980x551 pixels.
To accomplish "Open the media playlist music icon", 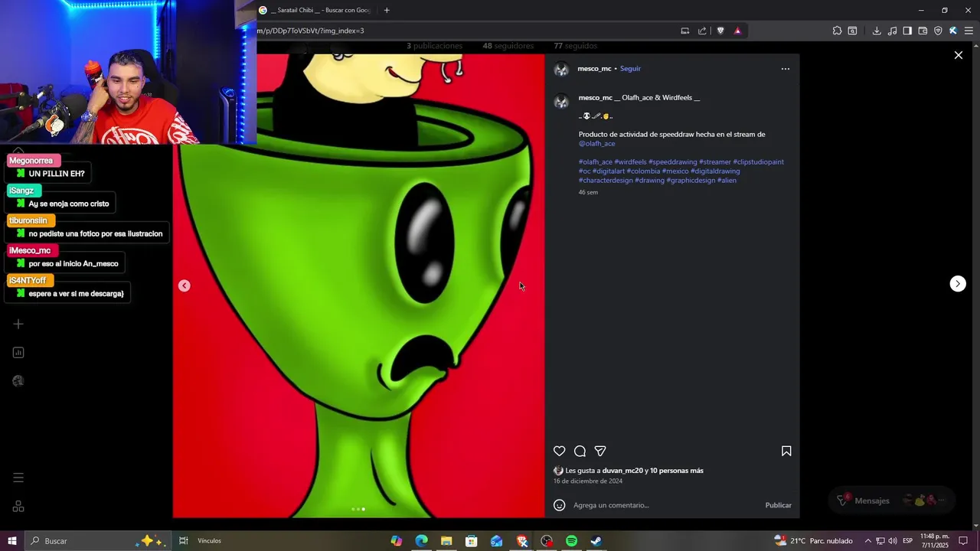I will coord(892,31).
